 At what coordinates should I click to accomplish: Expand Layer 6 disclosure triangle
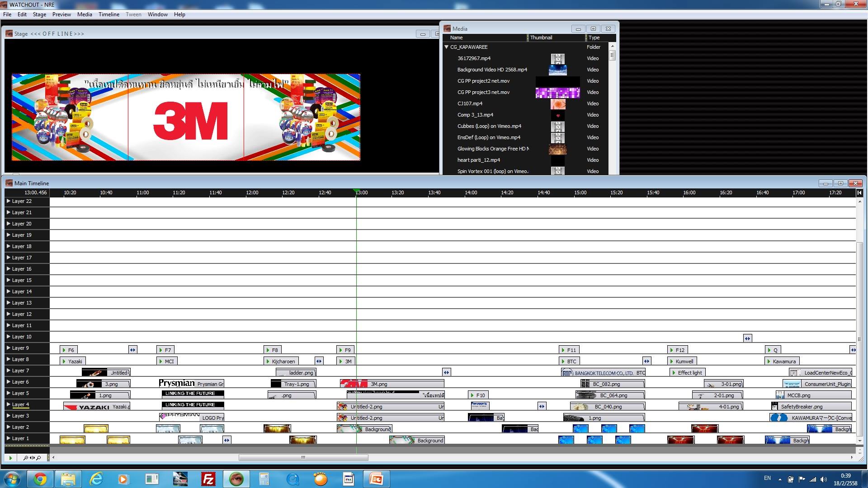[9, 382]
